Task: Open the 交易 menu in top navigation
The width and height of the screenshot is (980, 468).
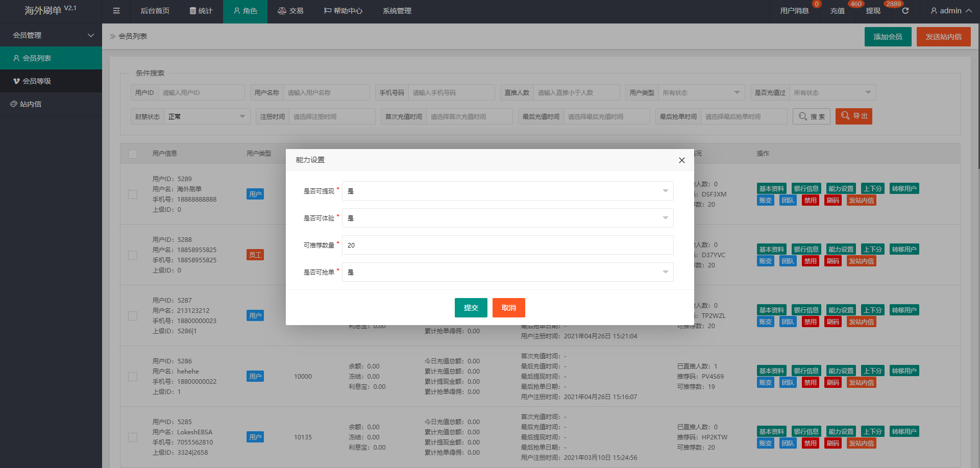Action: [290, 11]
